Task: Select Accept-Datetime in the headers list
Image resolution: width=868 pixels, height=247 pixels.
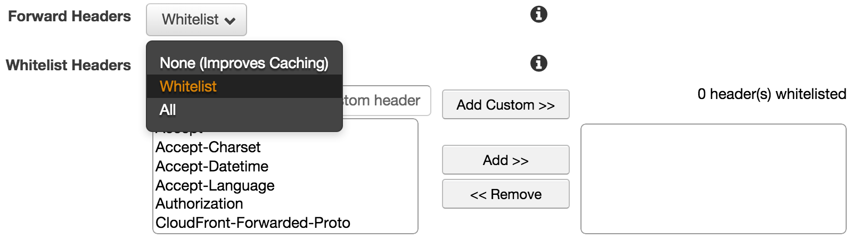Action: tap(212, 167)
